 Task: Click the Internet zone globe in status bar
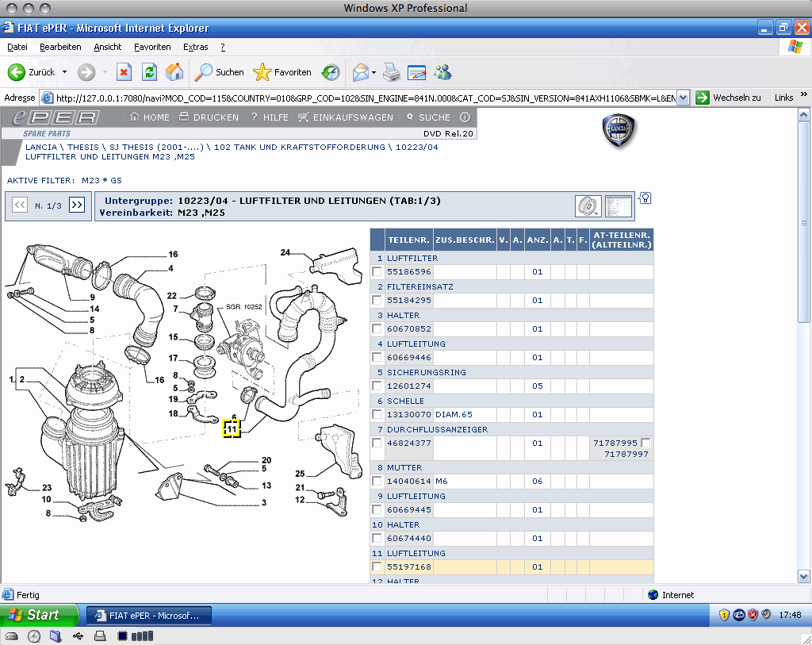click(x=653, y=595)
